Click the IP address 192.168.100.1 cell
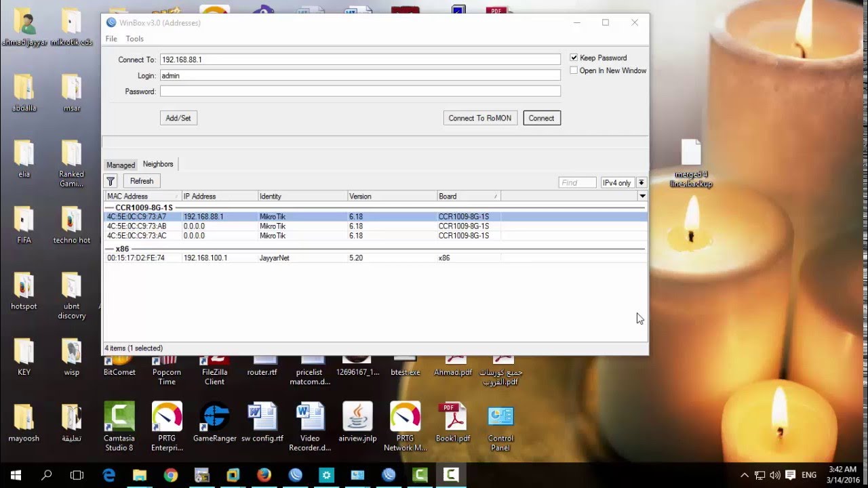 coord(205,258)
